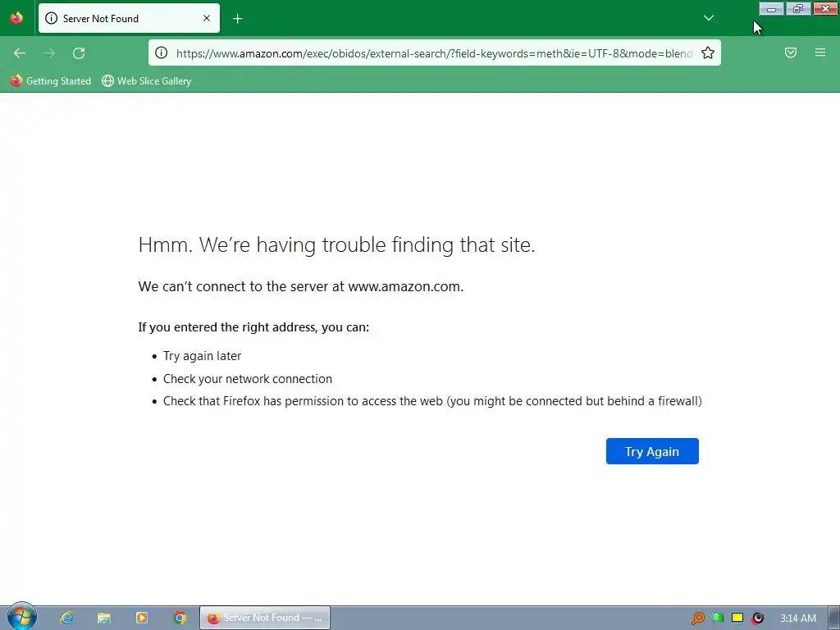Image resolution: width=840 pixels, height=630 pixels.
Task: Click the orange magnifier tray icon
Action: click(697, 619)
